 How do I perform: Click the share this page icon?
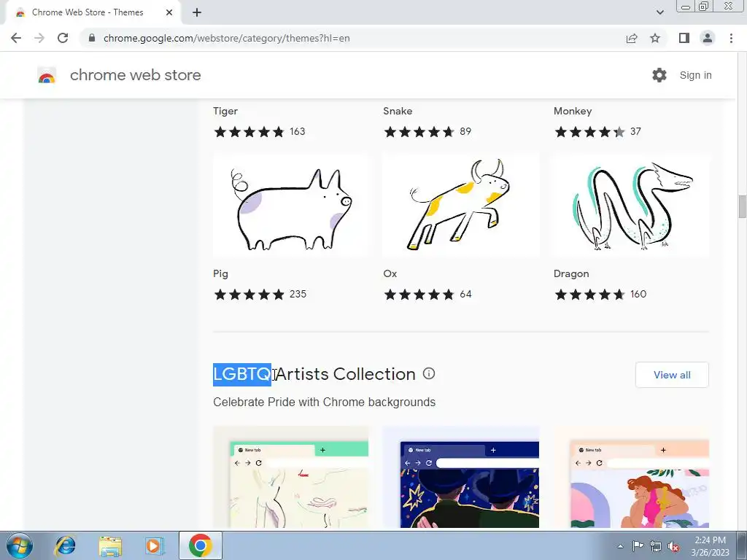(x=632, y=38)
